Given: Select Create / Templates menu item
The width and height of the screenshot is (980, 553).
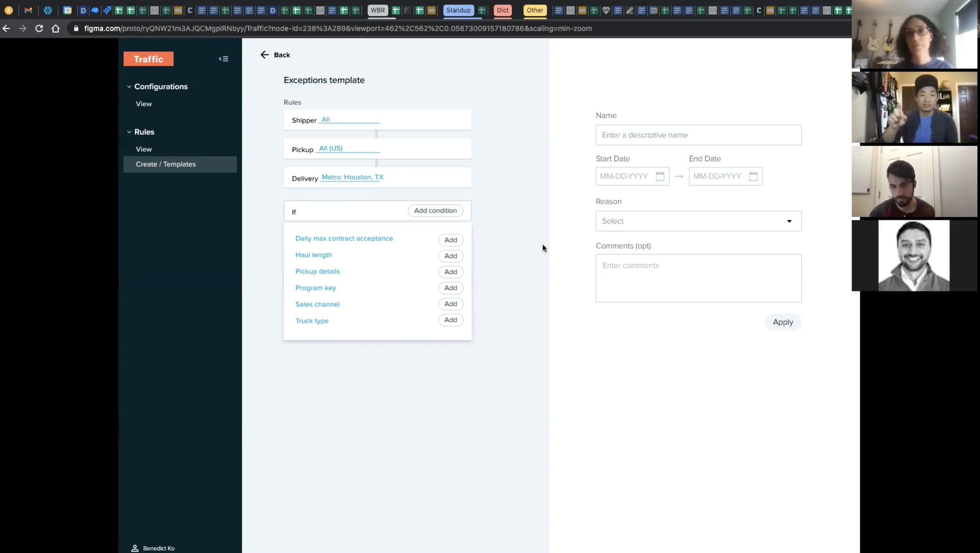Looking at the screenshot, I should click(166, 164).
